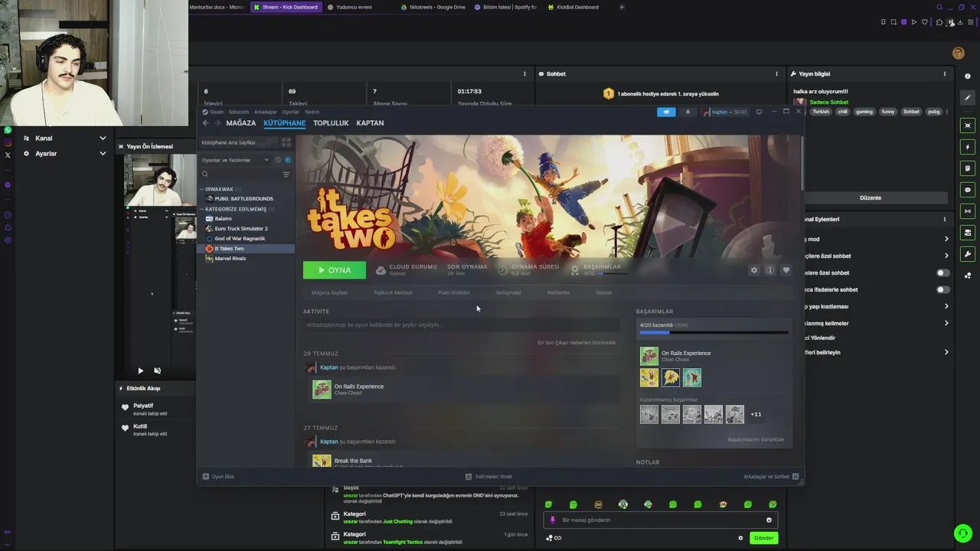
Task: Open Destek link
Action: [604, 292]
